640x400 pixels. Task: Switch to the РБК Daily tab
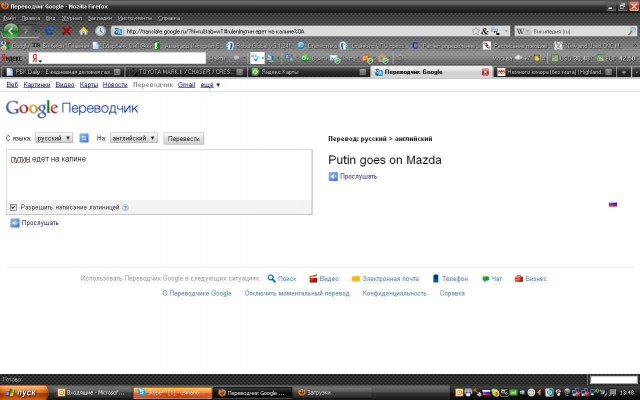(x=62, y=72)
